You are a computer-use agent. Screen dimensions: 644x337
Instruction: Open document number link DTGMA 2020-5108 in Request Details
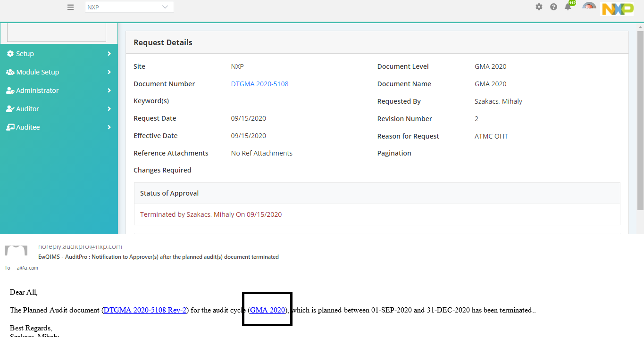(x=259, y=84)
